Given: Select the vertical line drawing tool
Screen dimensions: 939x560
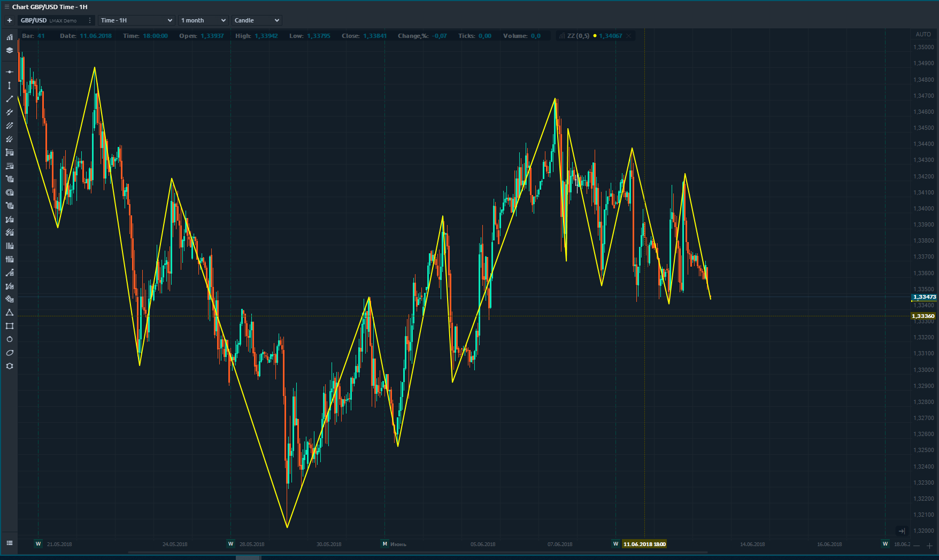Looking at the screenshot, I should [x=9, y=85].
